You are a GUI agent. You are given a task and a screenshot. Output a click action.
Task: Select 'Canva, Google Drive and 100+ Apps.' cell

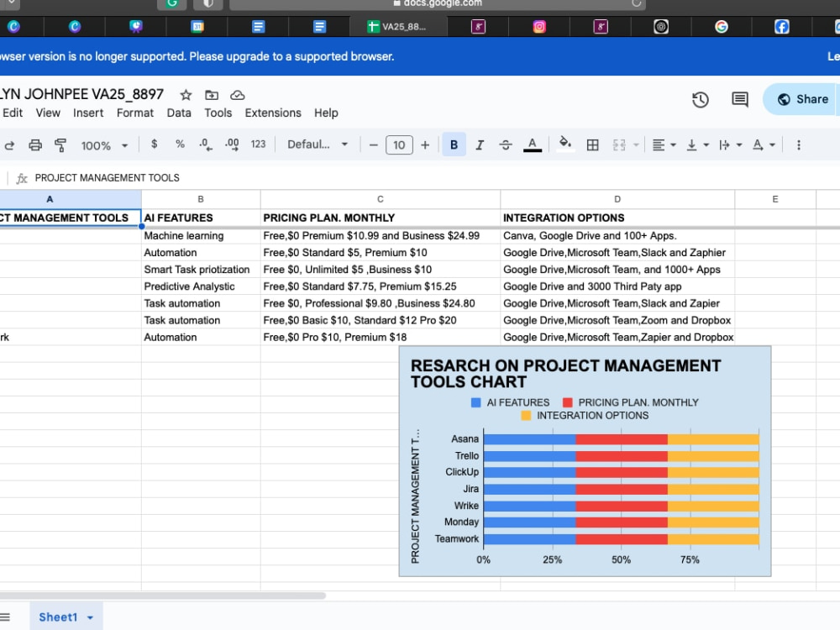coord(617,236)
